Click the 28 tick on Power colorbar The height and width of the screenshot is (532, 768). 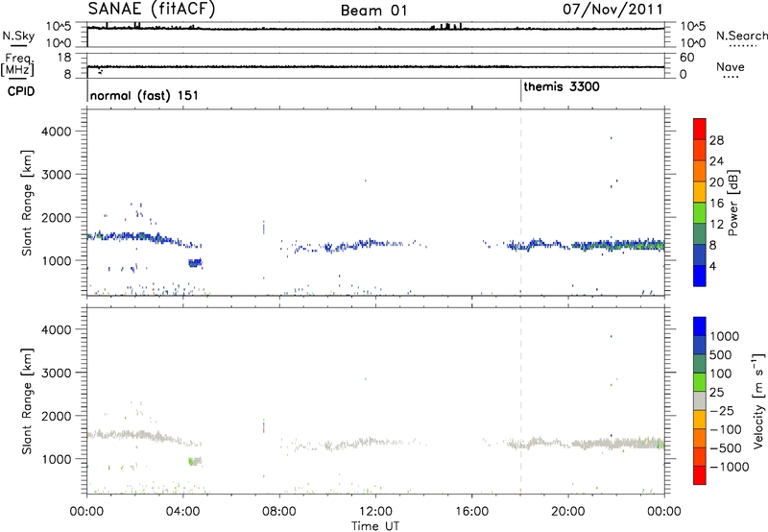(x=716, y=140)
